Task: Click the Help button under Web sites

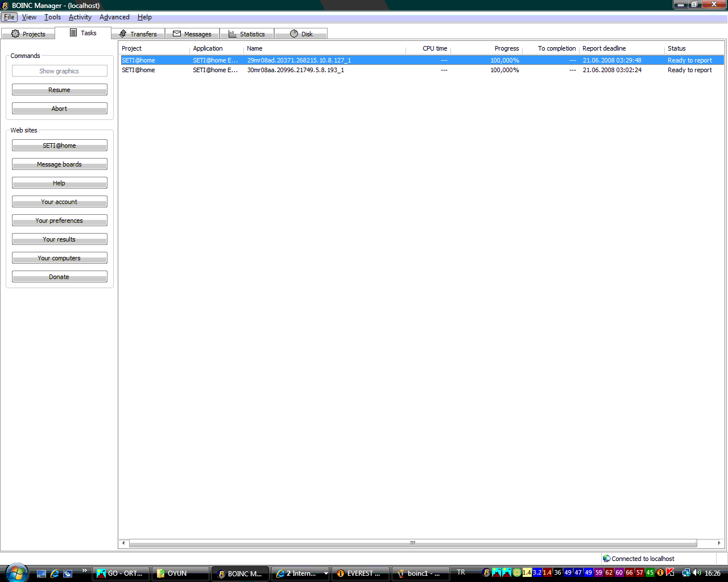Action: [59, 183]
